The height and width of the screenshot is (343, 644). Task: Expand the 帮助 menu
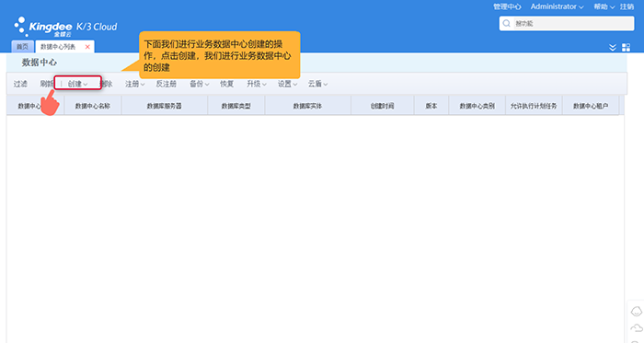[604, 6]
